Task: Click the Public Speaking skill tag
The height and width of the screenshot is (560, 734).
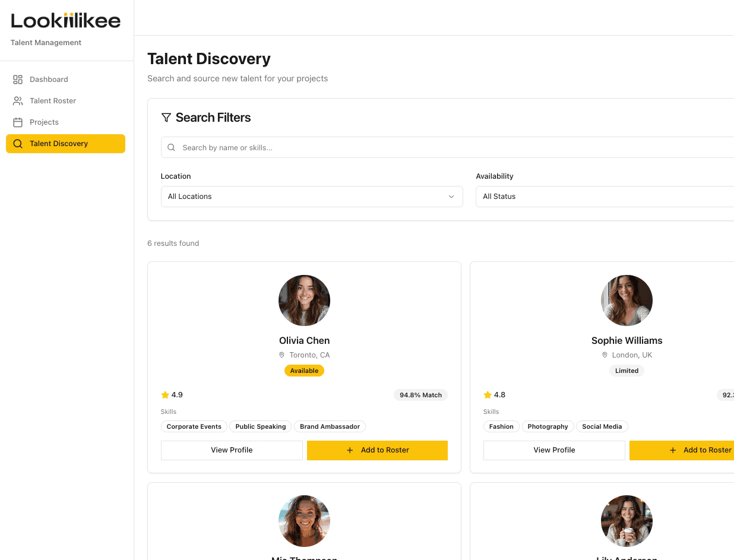Action: coord(261,426)
